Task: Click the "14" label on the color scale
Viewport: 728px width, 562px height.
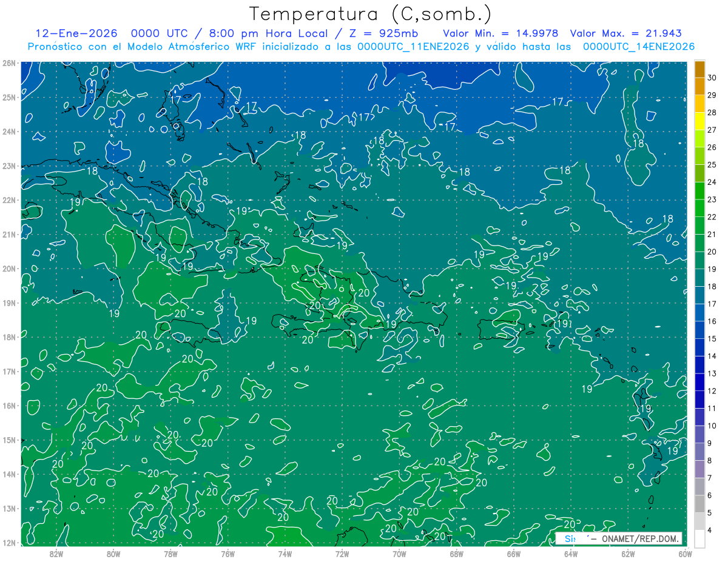Action: point(712,356)
